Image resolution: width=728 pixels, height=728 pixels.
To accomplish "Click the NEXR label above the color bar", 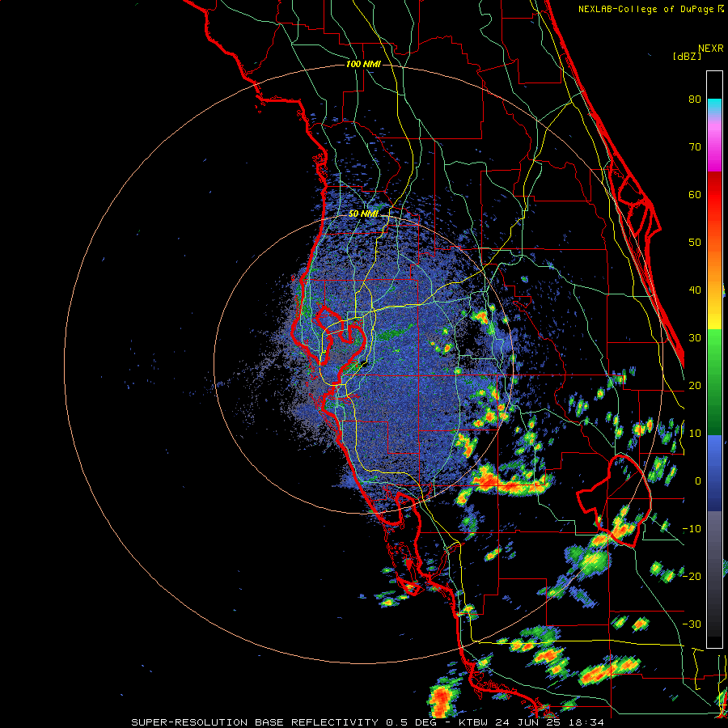I will [x=711, y=49].
